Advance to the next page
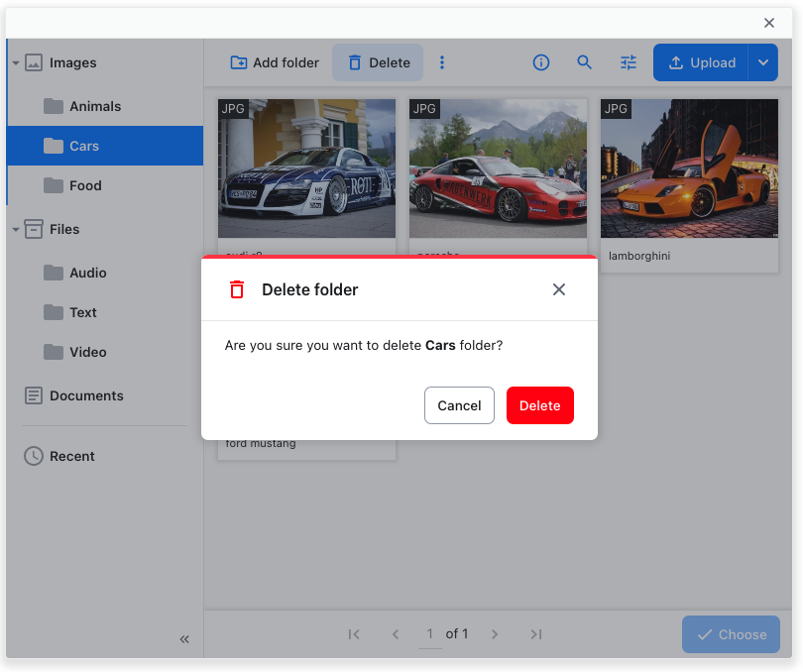The height and width of the screenshot is (672, 803). [x=495, y=634]
